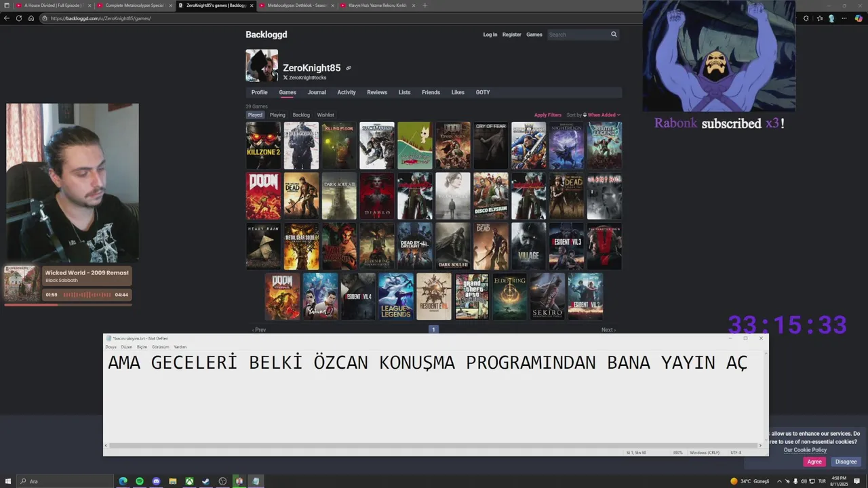Click the Notepad horizontal scrollbar
The width and height of the screenshot is (868, 488).
pos(434,445)
